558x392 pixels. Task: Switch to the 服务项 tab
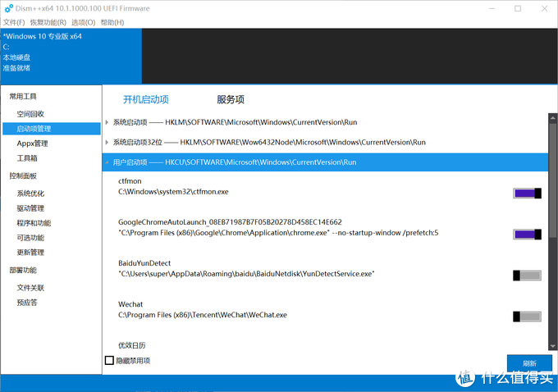231,99
